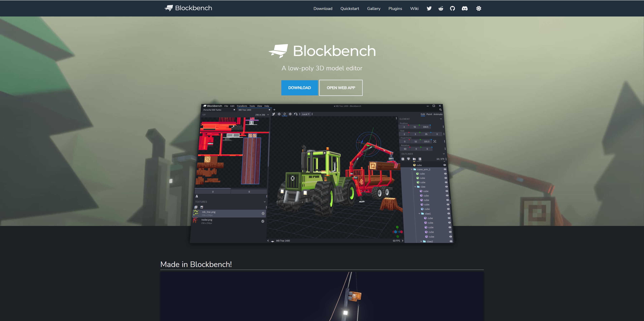Click the viewport orientation gizmo near 60 FPS

coord(397,232)
